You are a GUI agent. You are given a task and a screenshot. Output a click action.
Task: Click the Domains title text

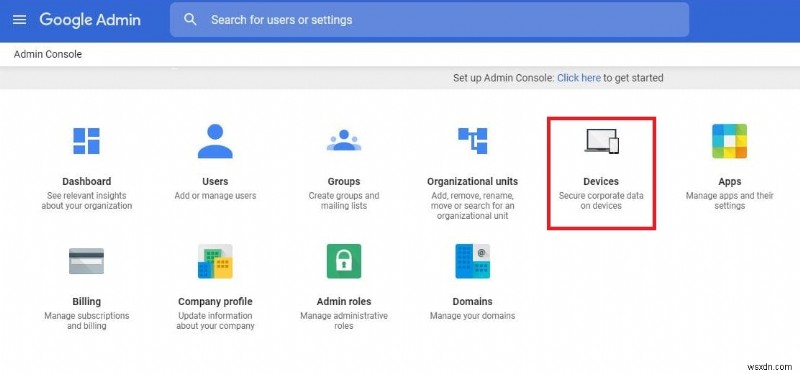click(472, 302)
